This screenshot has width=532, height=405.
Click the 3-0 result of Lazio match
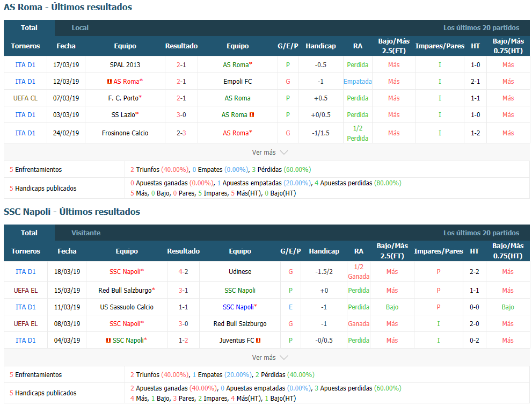click(x=181, y=115)
